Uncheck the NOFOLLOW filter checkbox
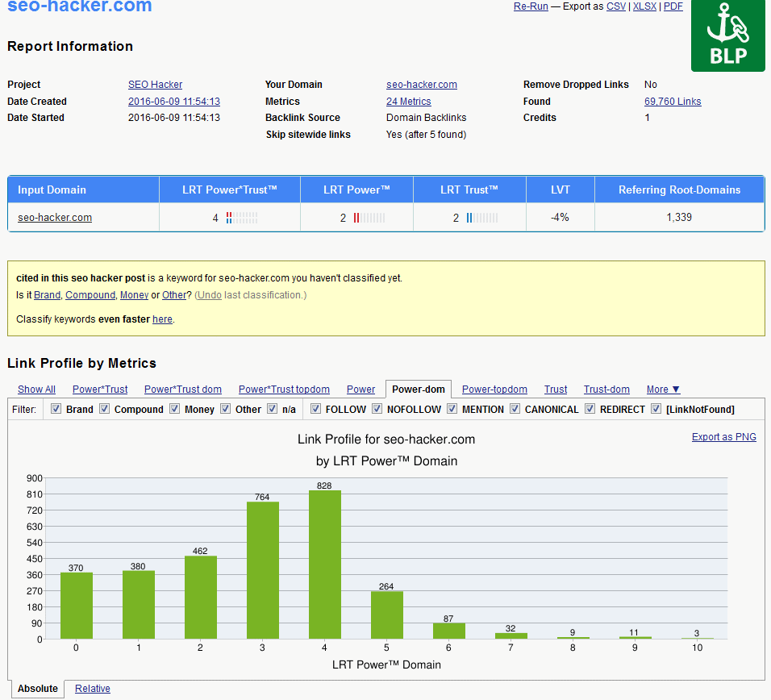 coord(377,409)
